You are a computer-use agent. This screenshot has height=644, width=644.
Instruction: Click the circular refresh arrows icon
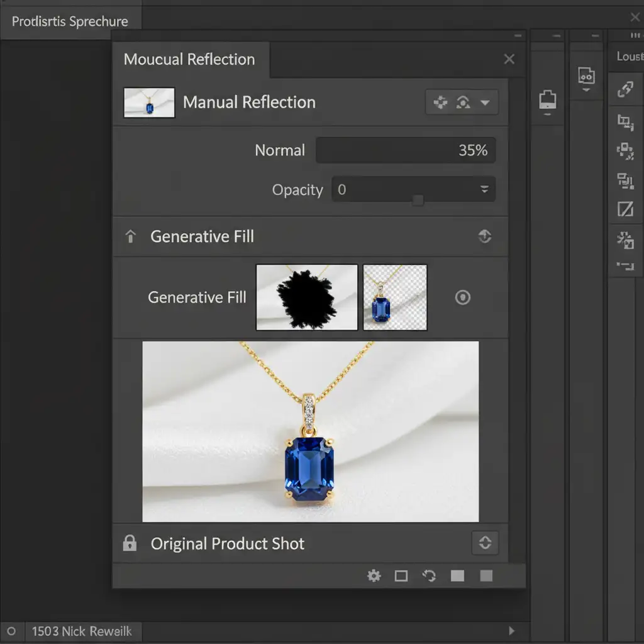[x=430, y=575]
